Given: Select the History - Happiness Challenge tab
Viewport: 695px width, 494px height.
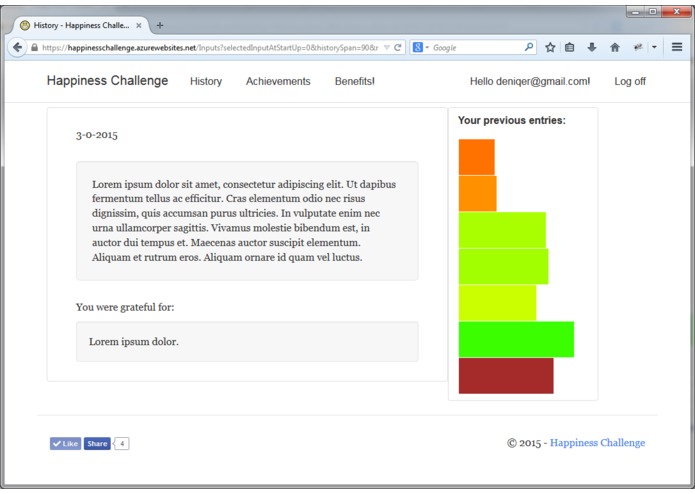Looking at the screenshot, I should pos(81,26).
